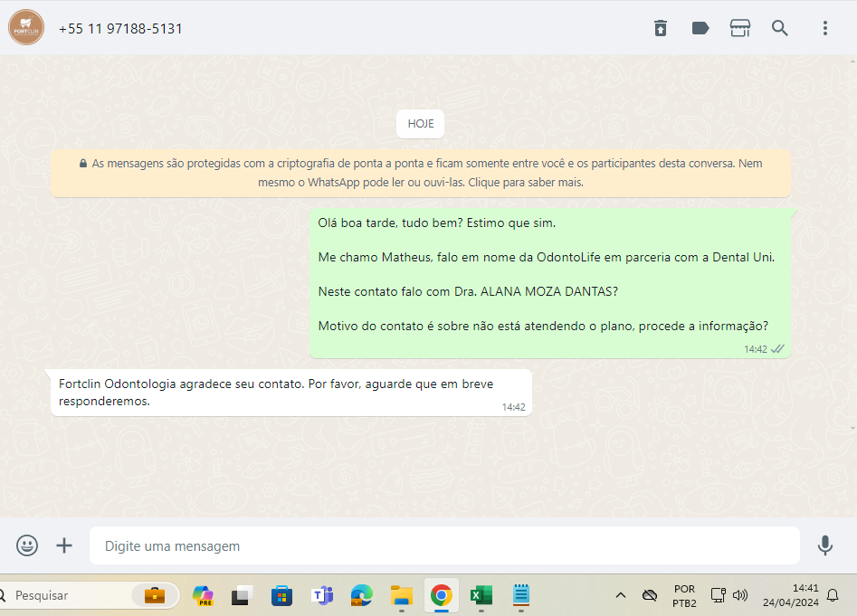Screen dimensions: 857x616
Task: Click the encryption notice to learn more
Action: 420,173
